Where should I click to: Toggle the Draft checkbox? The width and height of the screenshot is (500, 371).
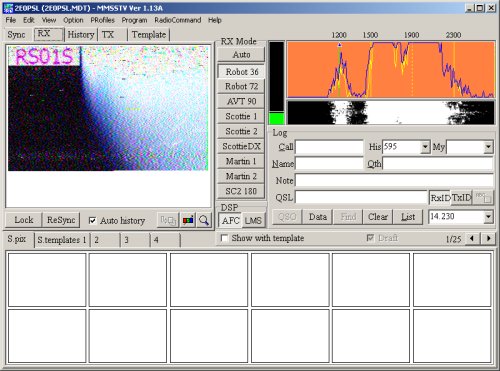click(x=370, y=238)
